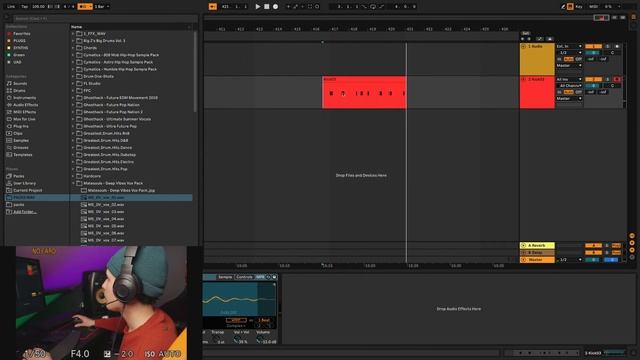Open the Instruments category
640x360 pixels.
(x=24, y=98)
